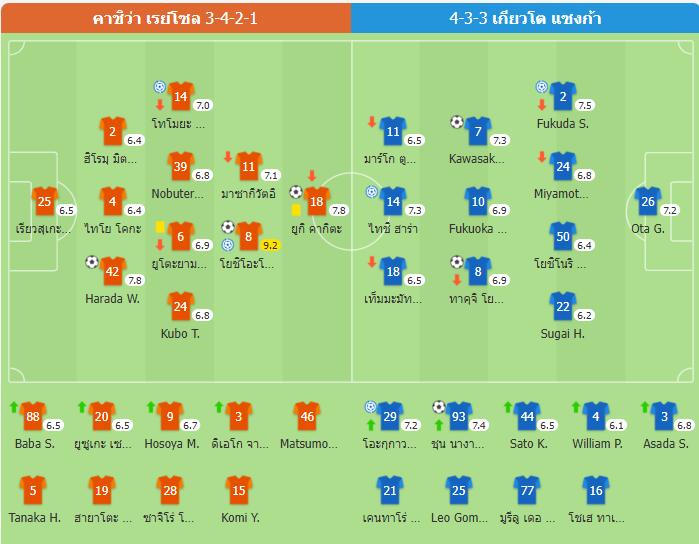Click substitute blue jersey number 93
The height and width of the screenshot is (544, 699).
point(459,416)
